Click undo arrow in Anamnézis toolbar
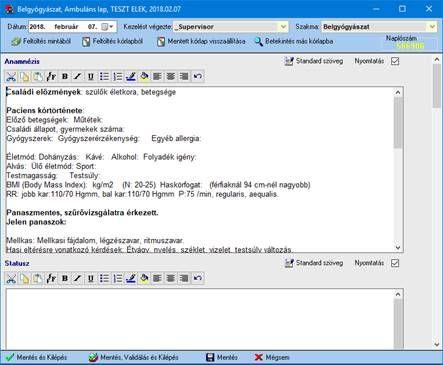Screen dimensions: 443x365 tap(197, 77)
